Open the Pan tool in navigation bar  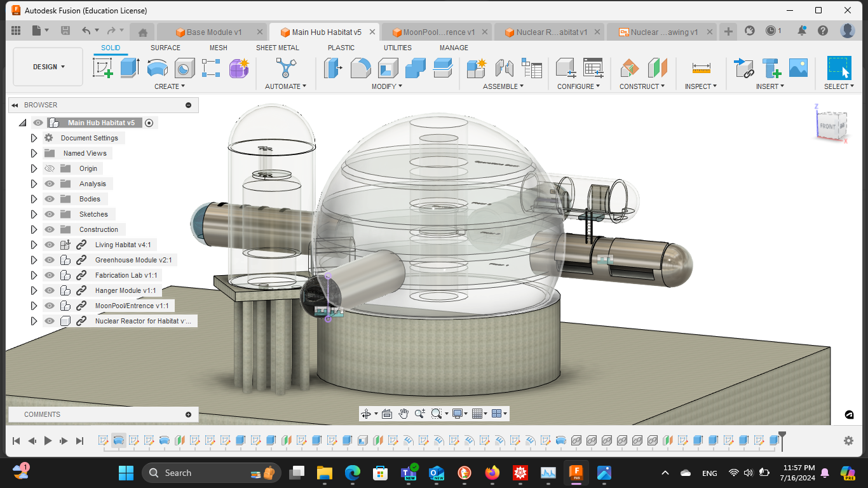tap(403, 414)
